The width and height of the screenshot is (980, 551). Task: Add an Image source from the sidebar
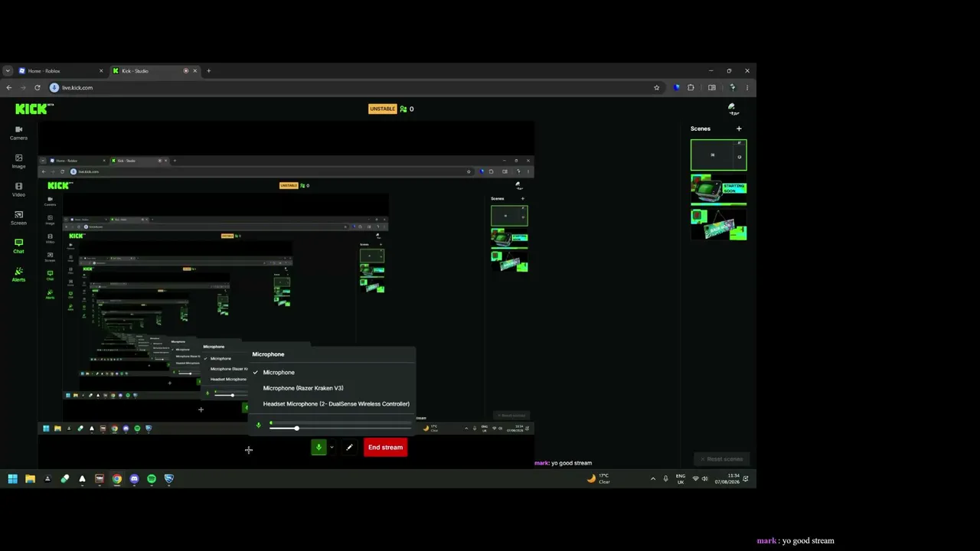[x=18, y=161]
